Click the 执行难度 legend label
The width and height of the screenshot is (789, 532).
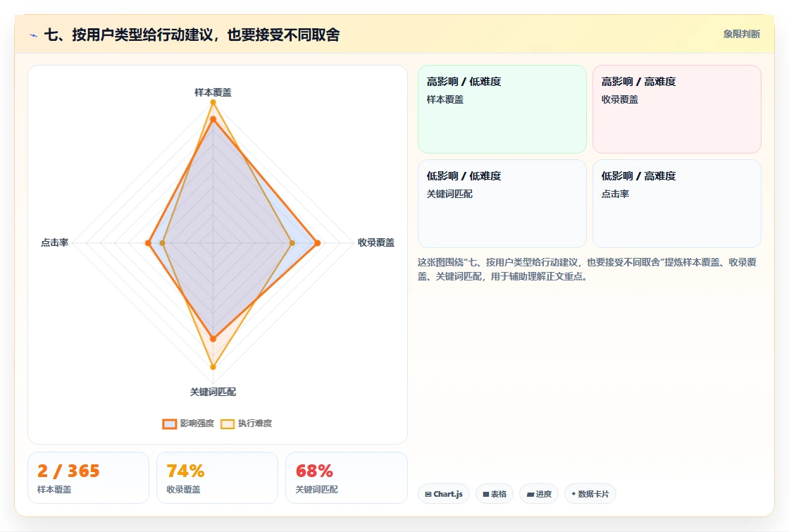[254, 423]
